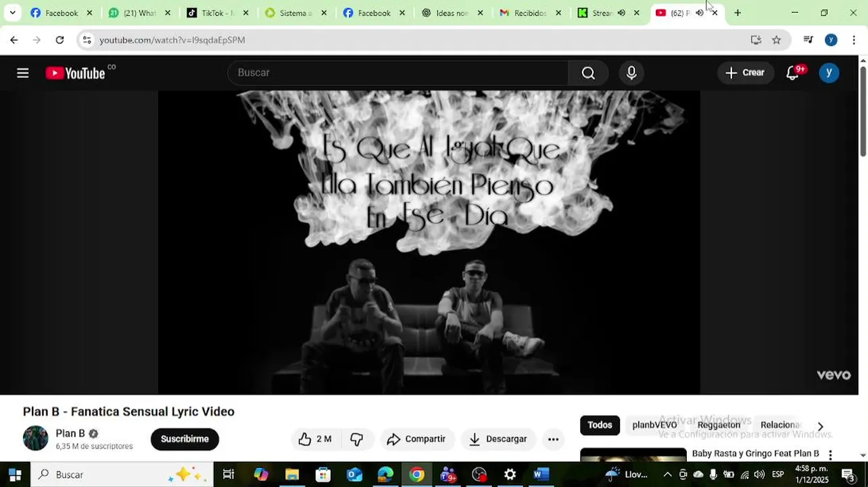Open the tab search dropdown arrow
The width and height of the screenshot is (868, 487).
coord(12,13)
